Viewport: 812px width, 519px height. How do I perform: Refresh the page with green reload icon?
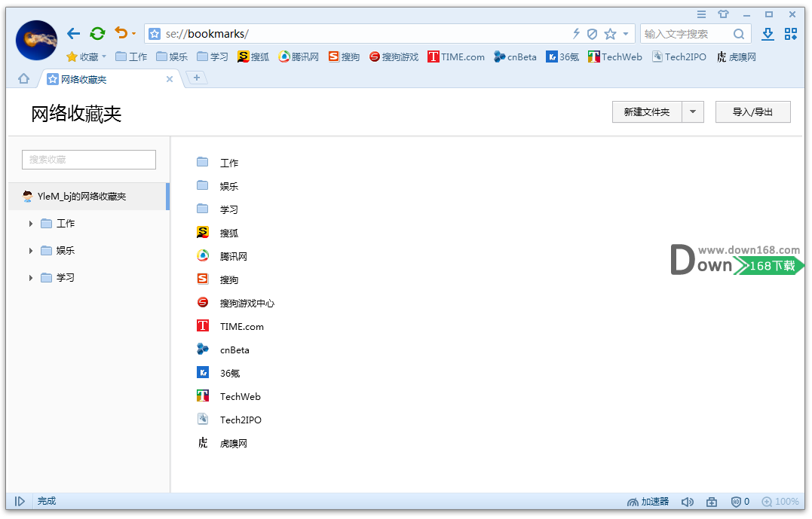[x=97, y=34]
